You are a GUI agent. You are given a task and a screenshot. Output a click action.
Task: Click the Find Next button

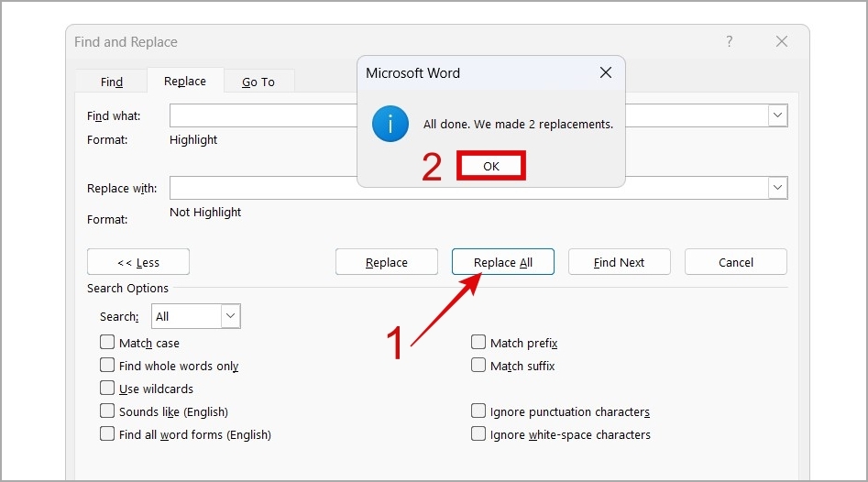pyautogui.click(x=619, y=262)
